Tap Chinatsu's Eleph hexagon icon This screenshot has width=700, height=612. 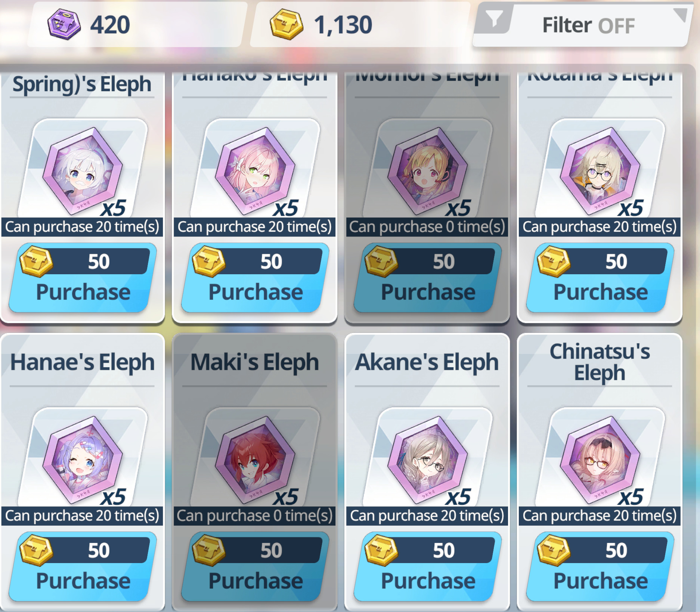coord(601,459)
